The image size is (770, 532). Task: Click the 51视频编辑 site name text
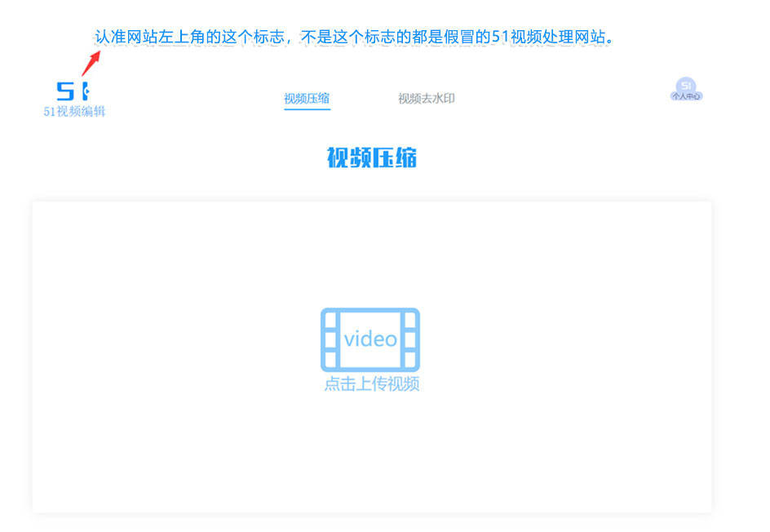pos(74,112)
